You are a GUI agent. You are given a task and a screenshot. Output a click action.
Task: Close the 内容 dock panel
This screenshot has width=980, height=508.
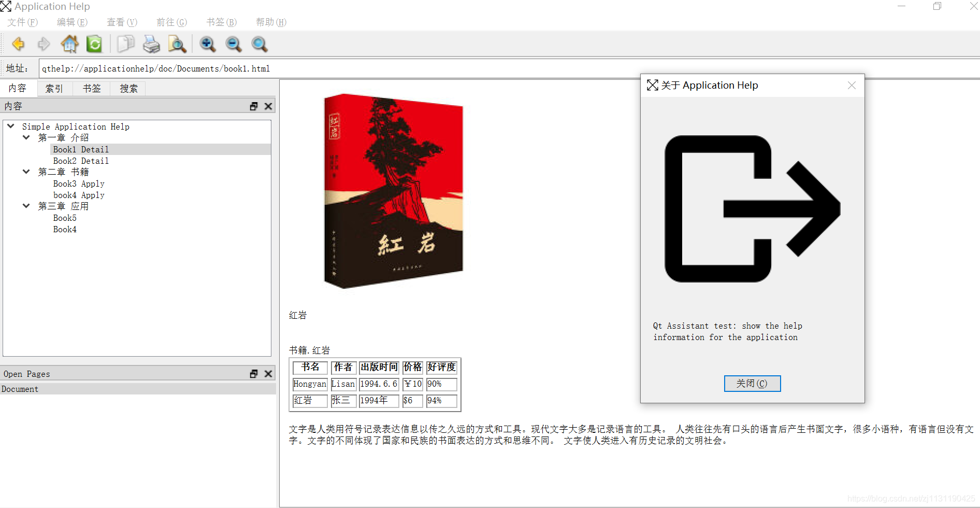click(x=268, y=106)
